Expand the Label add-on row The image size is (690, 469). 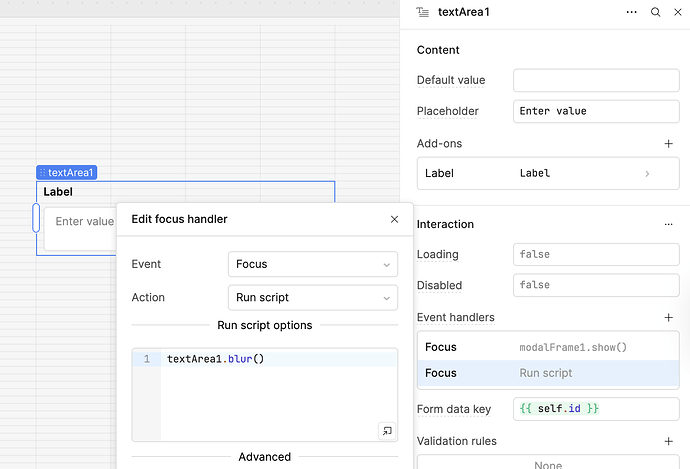click(x=647, y=173)
